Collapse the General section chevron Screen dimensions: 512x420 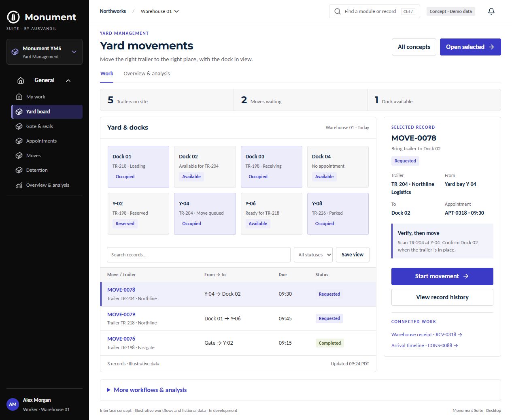(x=68, y=81)
